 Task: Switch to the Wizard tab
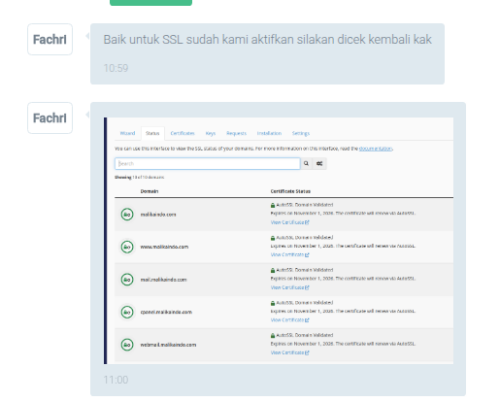(128, 133)
